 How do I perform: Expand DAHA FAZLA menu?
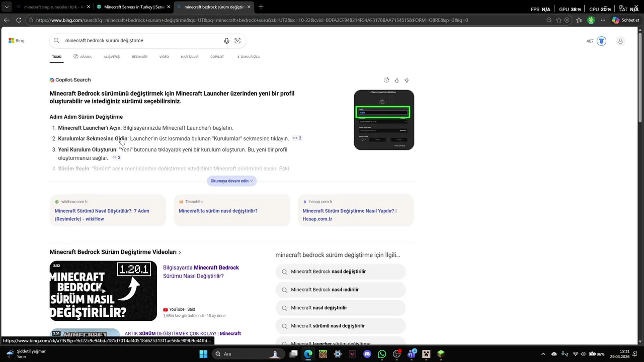(x=249, y=57)
